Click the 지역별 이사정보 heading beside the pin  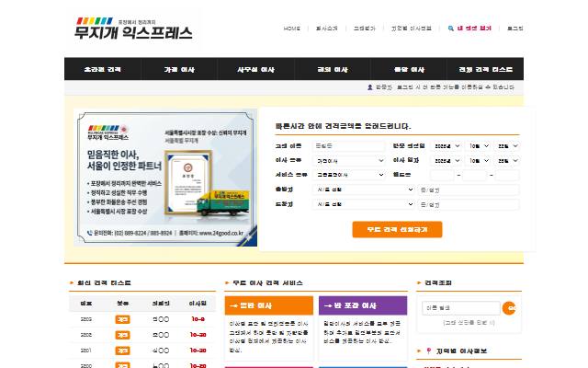461,351
